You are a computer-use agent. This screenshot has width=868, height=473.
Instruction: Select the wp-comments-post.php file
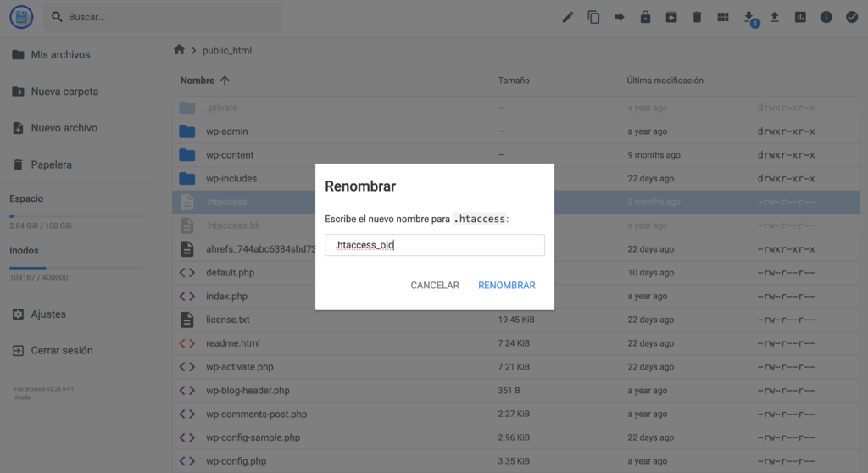click(x=516, y=414)
